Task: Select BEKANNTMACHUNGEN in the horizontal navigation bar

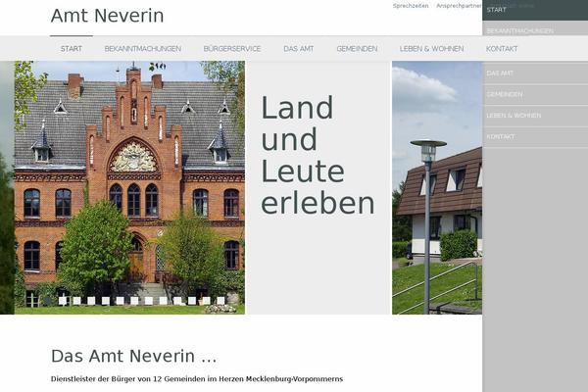Action: tap(143, 49)
